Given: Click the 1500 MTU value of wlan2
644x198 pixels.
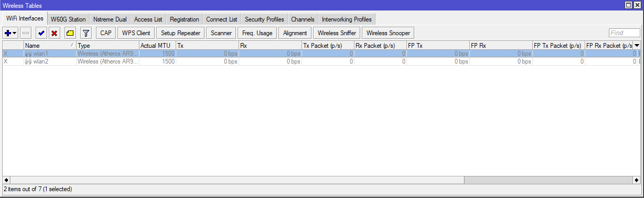Looking at the screenshot, I should point(168,61).
